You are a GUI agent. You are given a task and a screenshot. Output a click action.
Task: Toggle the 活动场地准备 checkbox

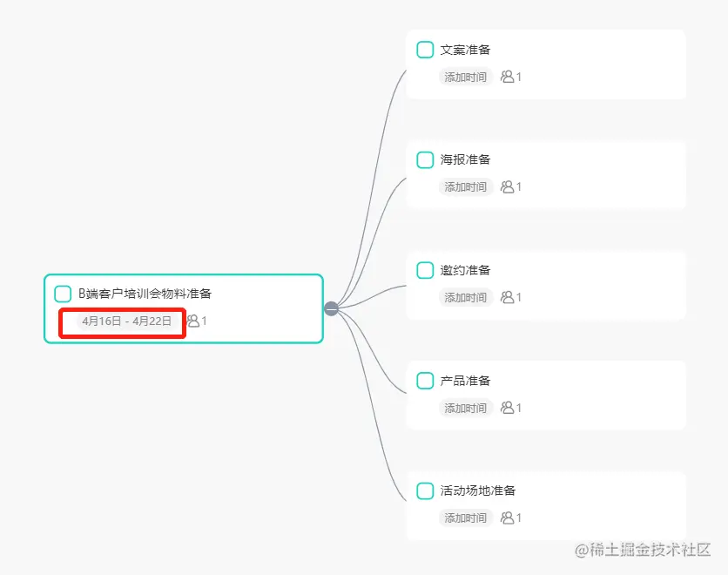pos(425,490)
